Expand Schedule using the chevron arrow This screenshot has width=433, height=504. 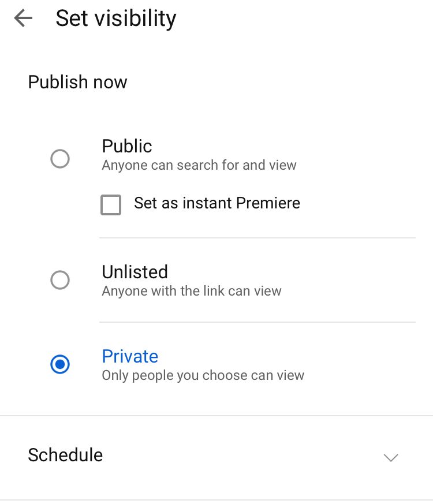point(391,457)
